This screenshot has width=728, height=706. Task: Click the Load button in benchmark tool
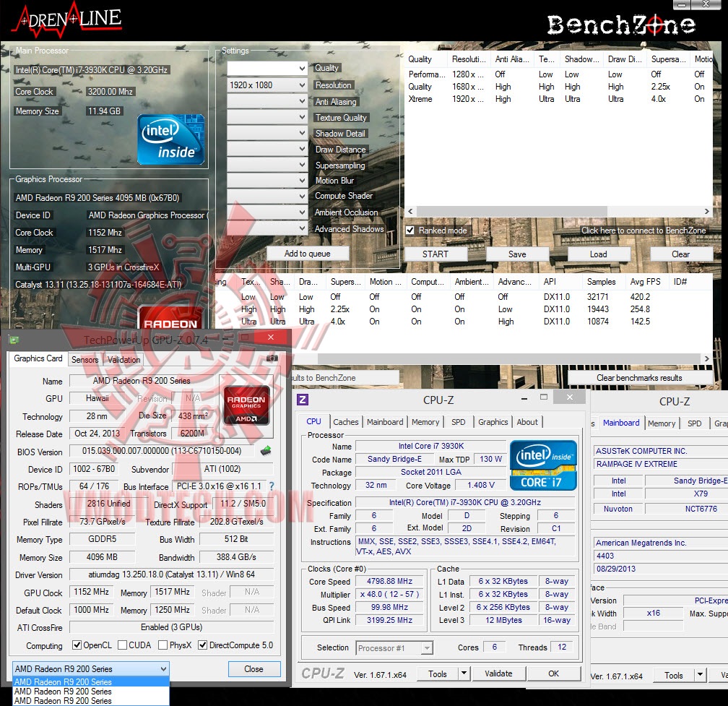pos(599,254)
